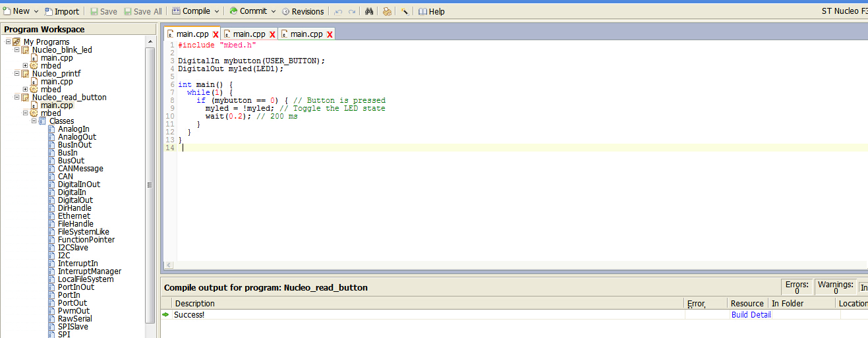Collapse the Nucleo_read_button program node
The height and width of the screenshot is (338, 868).
pos(17,98)
